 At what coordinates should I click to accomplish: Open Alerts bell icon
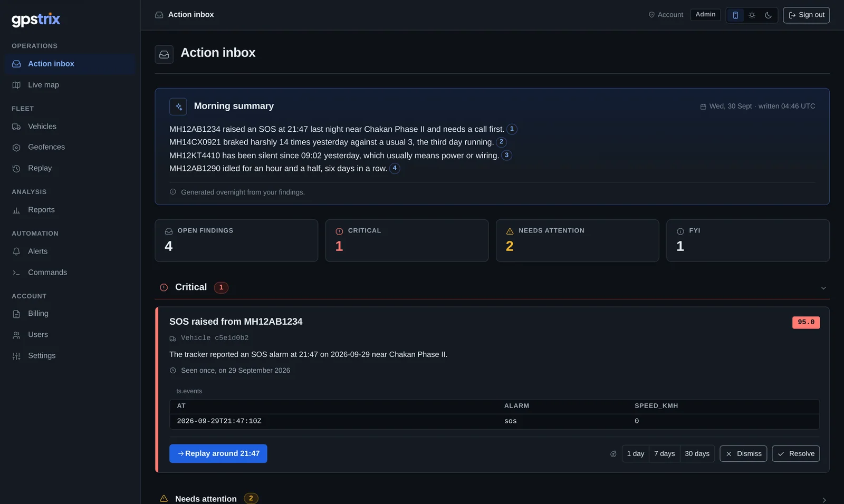pos(16,252)
